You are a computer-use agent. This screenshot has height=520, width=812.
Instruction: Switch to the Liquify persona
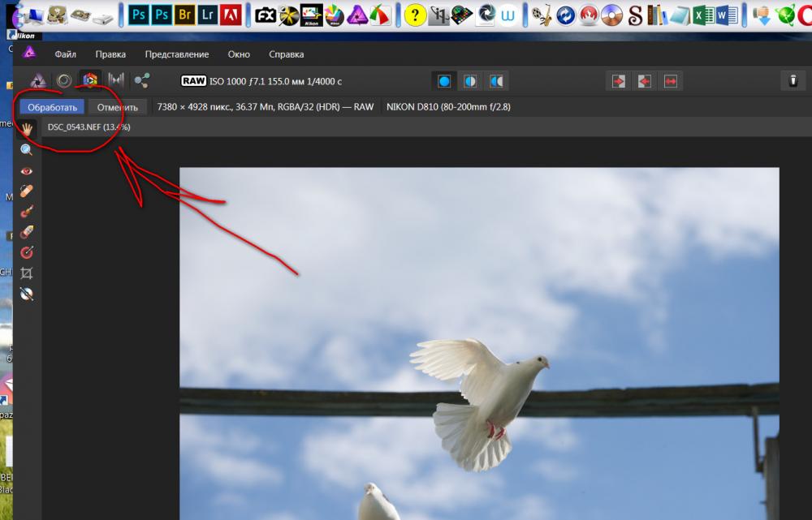(64, 80)
